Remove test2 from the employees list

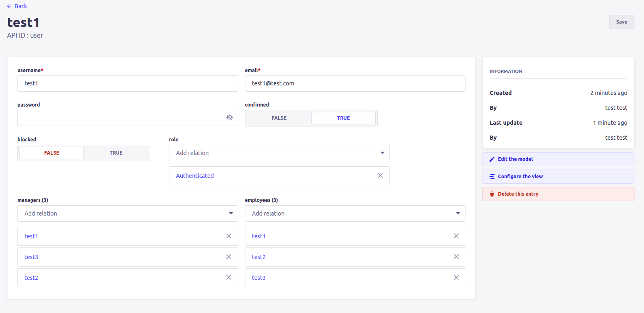pyautogui.click(x=456, y=257)
